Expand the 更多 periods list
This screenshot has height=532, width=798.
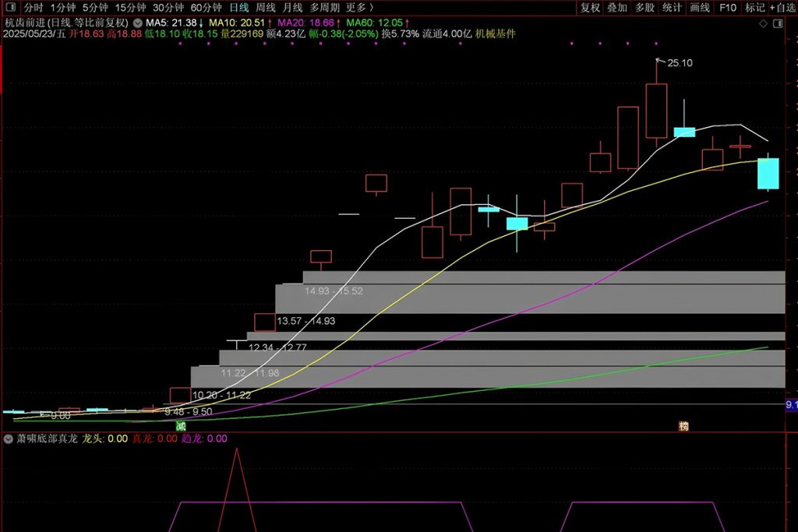358,8
